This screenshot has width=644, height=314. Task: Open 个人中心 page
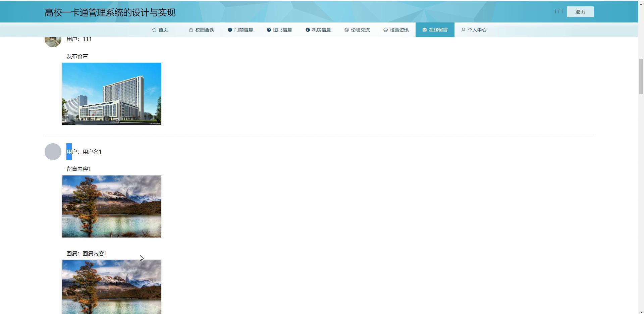[x=474, y=30]
